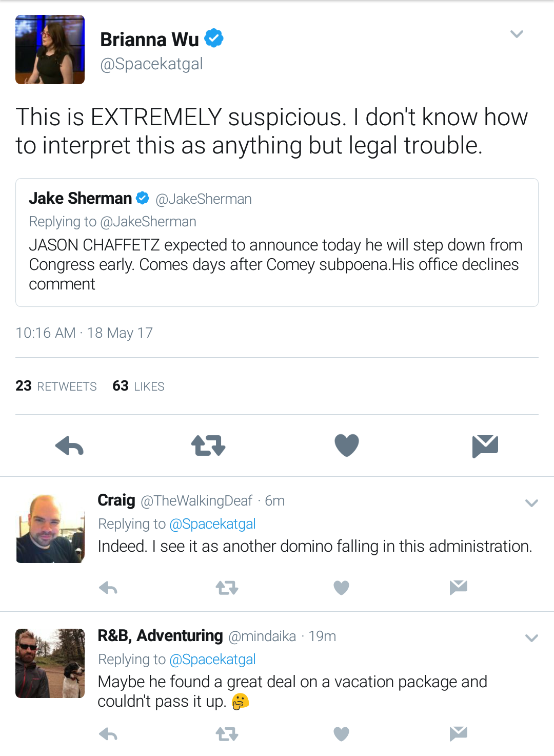554x756 pixels.
Task: Share Craig's reply via message icon
Action: point(459,587)
